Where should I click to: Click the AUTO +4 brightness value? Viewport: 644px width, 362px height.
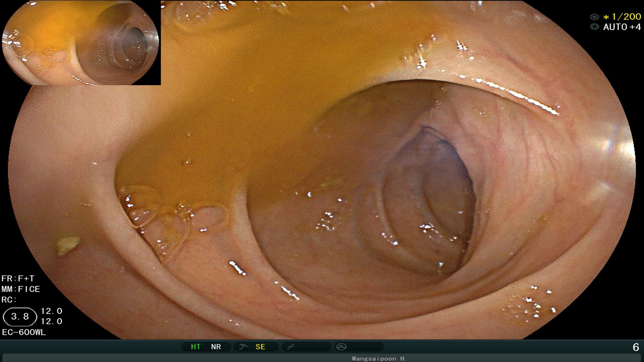coord(622,27)
